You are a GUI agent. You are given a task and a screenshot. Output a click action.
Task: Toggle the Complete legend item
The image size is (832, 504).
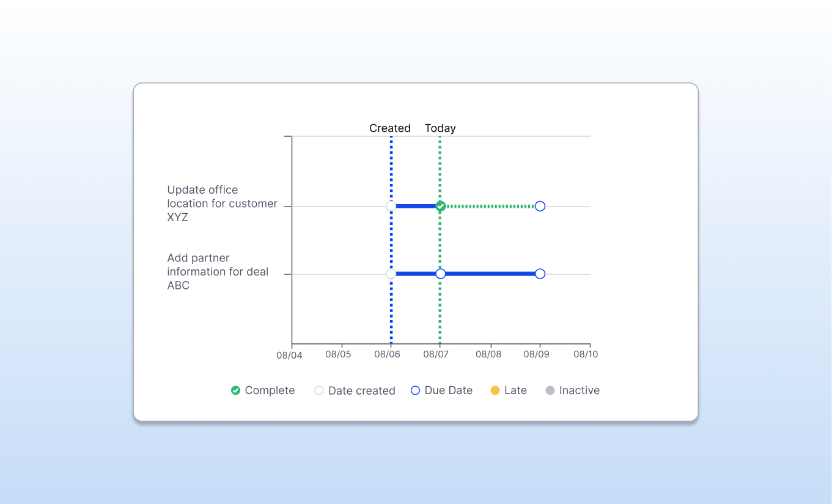point(263,390)
